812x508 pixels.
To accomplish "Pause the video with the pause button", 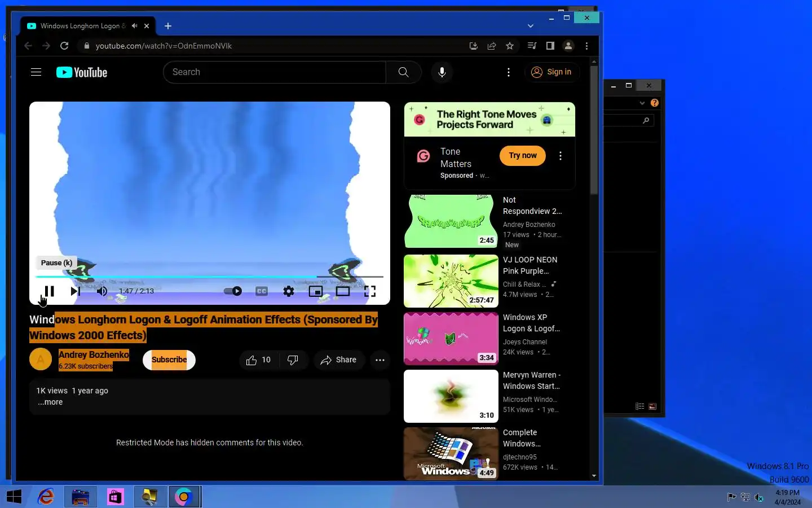I will point(49,291).
